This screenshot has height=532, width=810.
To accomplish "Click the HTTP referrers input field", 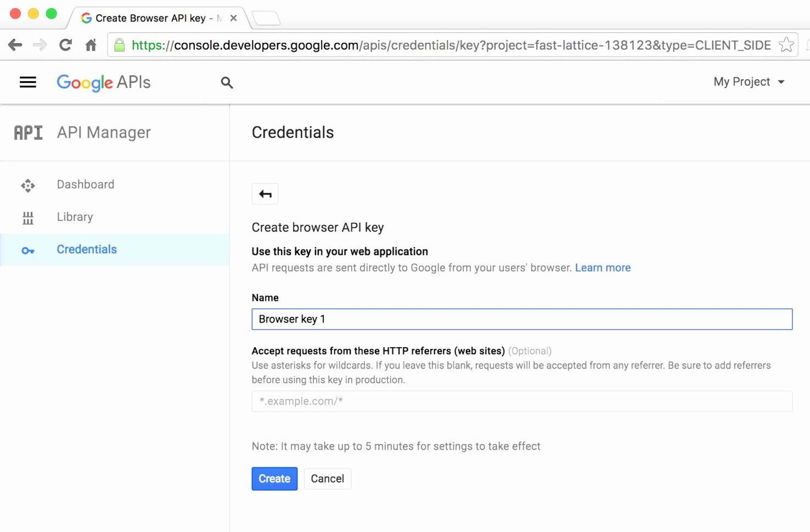I will click(x=521, y=401).
